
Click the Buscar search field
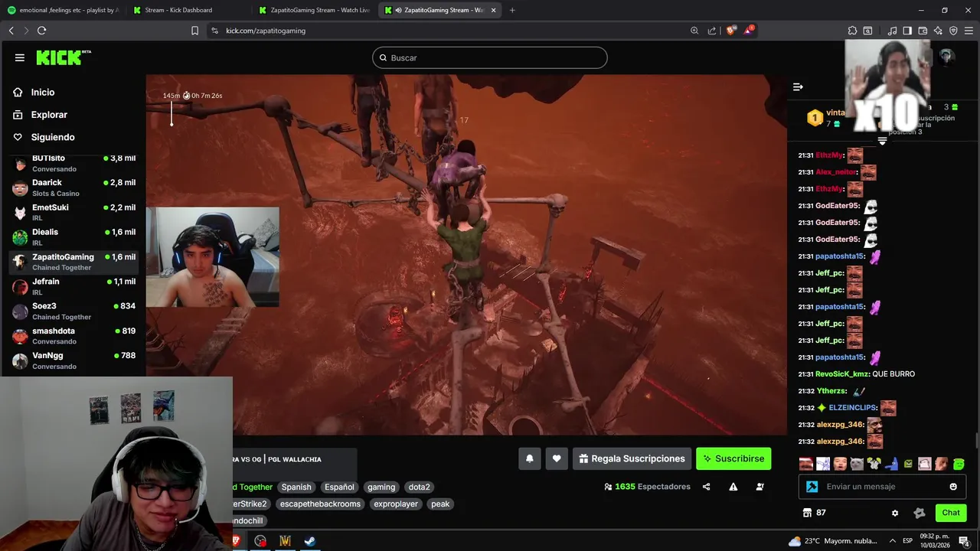tap(490, 57)
